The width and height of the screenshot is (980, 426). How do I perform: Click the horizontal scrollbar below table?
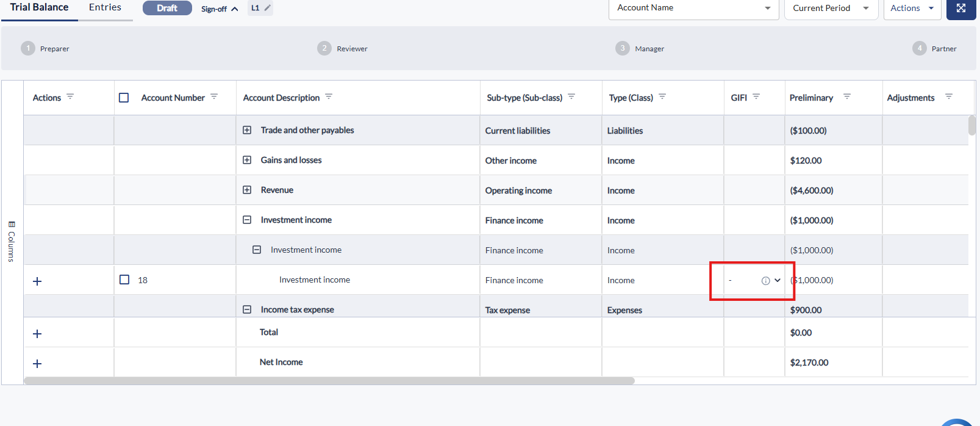[329, 381]
